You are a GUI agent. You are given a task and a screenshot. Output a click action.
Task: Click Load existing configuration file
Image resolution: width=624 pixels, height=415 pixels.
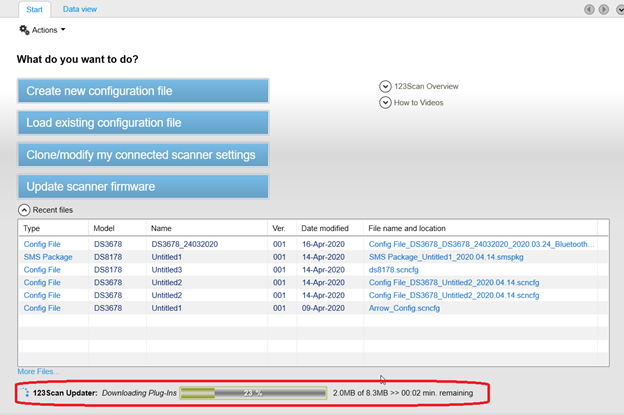click(143, 123)
